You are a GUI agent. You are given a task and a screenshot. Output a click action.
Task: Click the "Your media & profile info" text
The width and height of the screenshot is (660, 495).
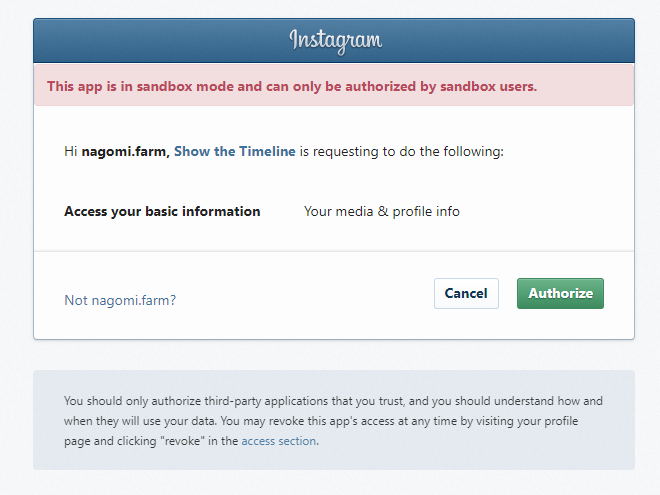tap(382, 212)
